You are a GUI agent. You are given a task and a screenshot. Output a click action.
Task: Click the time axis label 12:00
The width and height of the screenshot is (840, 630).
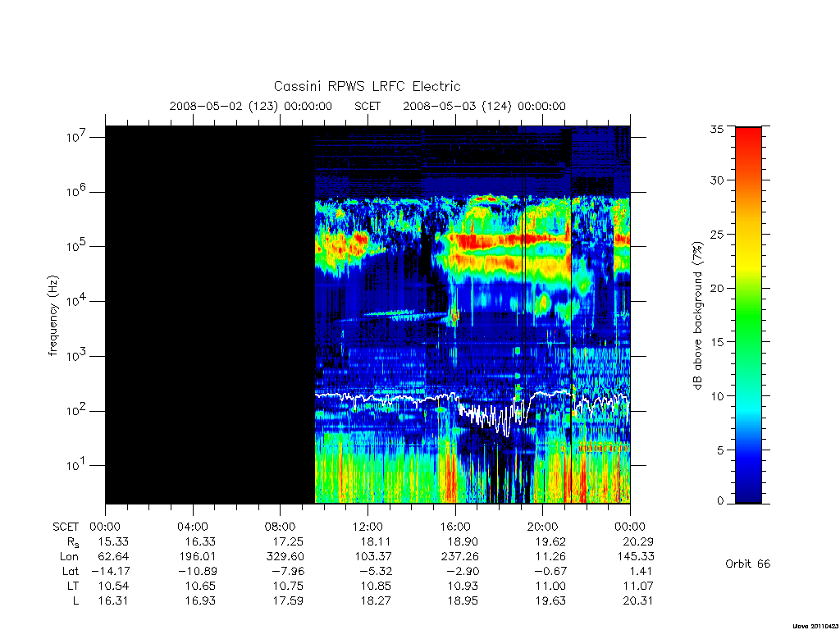(x=367, y=527)
